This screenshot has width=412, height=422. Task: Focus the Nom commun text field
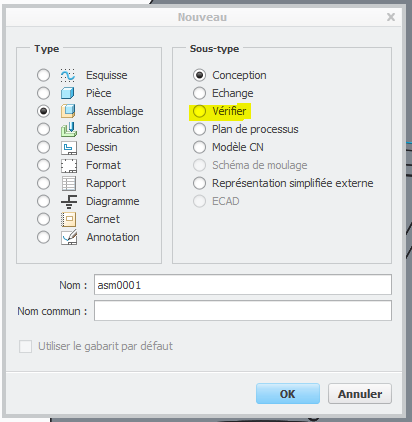coord(243,311)
